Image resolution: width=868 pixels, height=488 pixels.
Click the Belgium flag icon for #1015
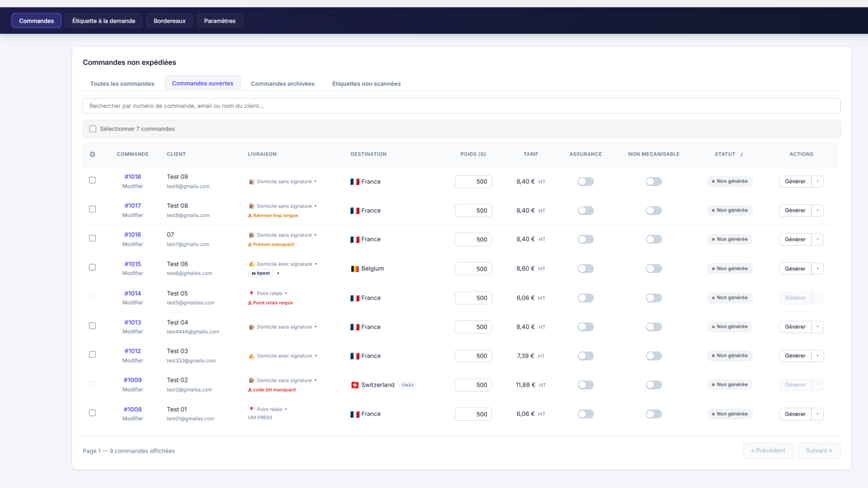coord(355,269)
